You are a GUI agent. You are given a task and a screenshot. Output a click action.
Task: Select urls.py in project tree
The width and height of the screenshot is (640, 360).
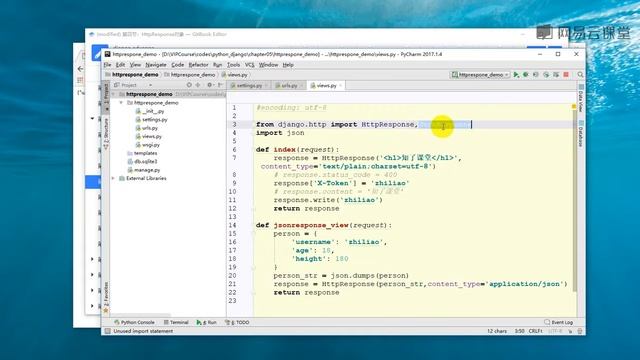click(147, 128)
